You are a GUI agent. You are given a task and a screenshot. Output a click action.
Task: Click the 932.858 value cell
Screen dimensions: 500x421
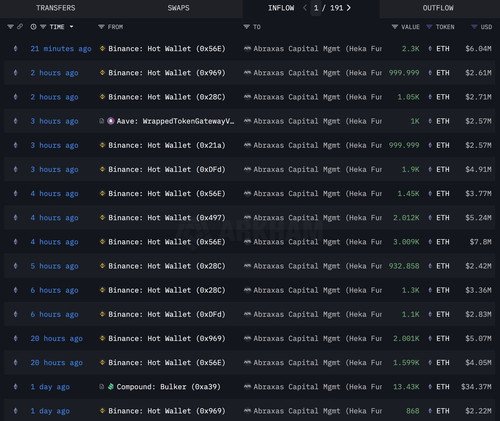[404, 266]
